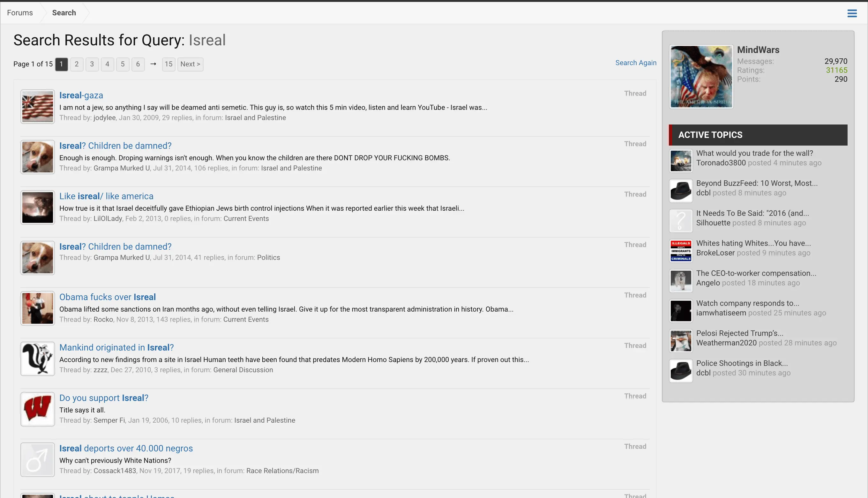This screenshot has width=868, height=498.
Task: Click Semper Fi's red W avatar
Action: (38, 409)
